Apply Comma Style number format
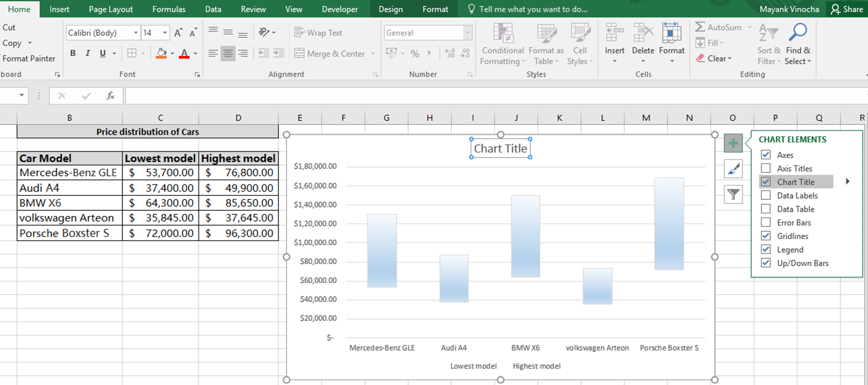The width and height of the screenshot is (868, 385). coord(429,53)
